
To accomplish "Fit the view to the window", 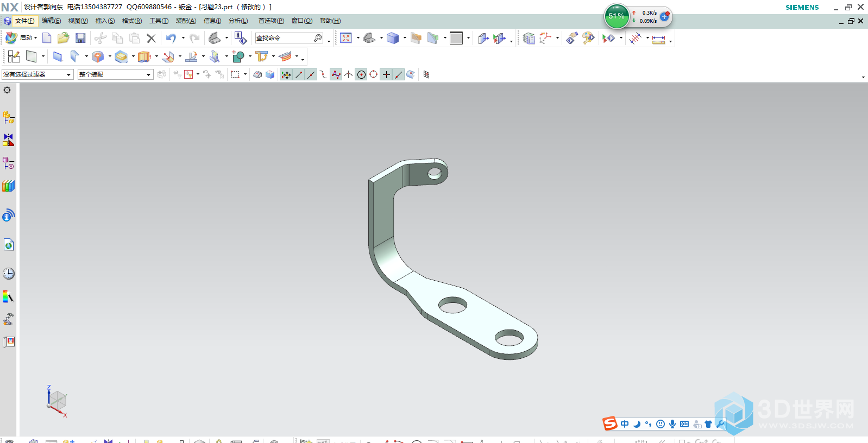I will [x=346, y=38].
